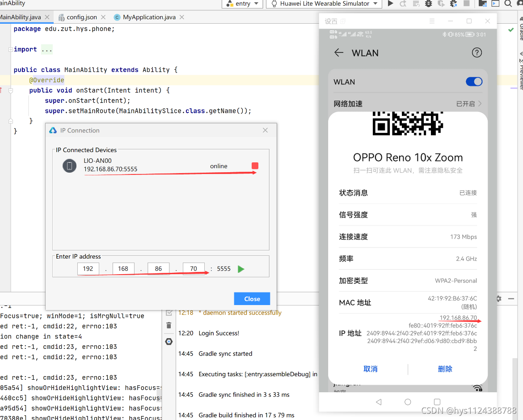523x420 pixels.
Task: Close the config.json tab
Action: (x=103, y=17)
